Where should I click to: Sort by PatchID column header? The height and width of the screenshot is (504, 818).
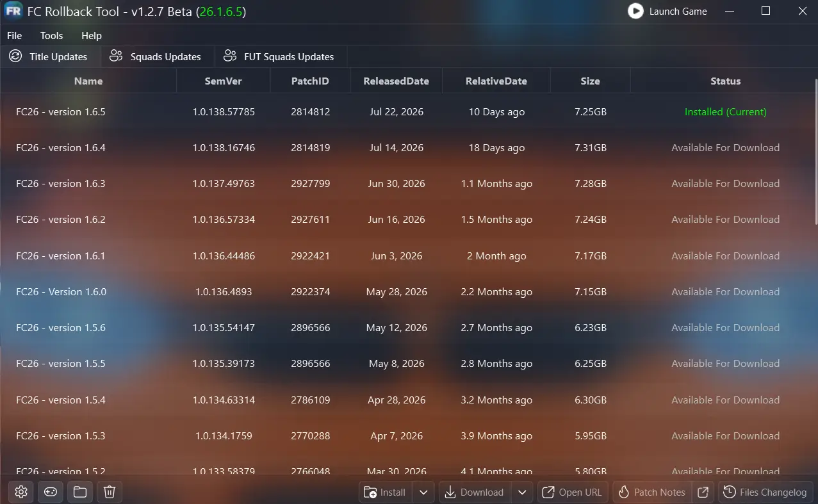[x=310, y=81]
